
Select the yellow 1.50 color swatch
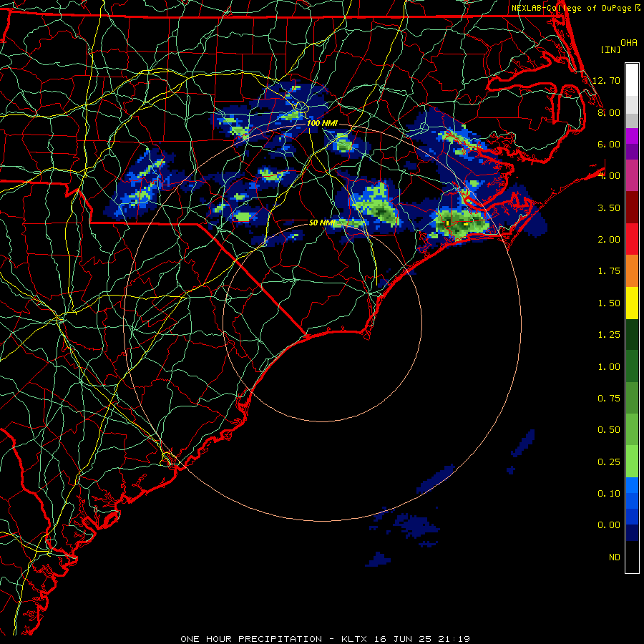point(632,303)
